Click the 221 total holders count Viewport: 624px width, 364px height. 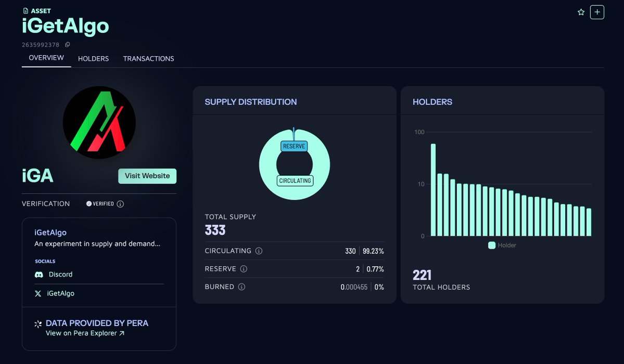pyautogui.click(x=422, y=275)
